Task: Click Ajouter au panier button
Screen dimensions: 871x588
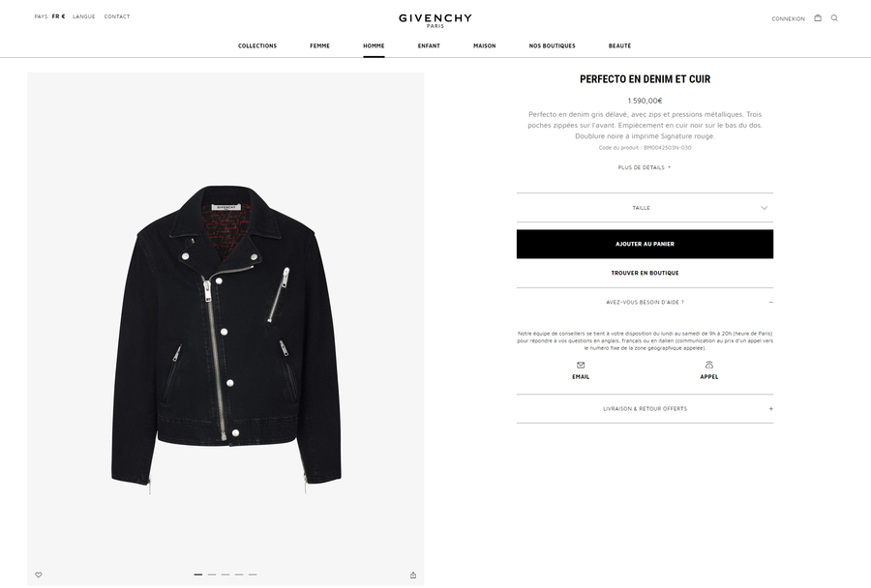Action: point(645,244)
